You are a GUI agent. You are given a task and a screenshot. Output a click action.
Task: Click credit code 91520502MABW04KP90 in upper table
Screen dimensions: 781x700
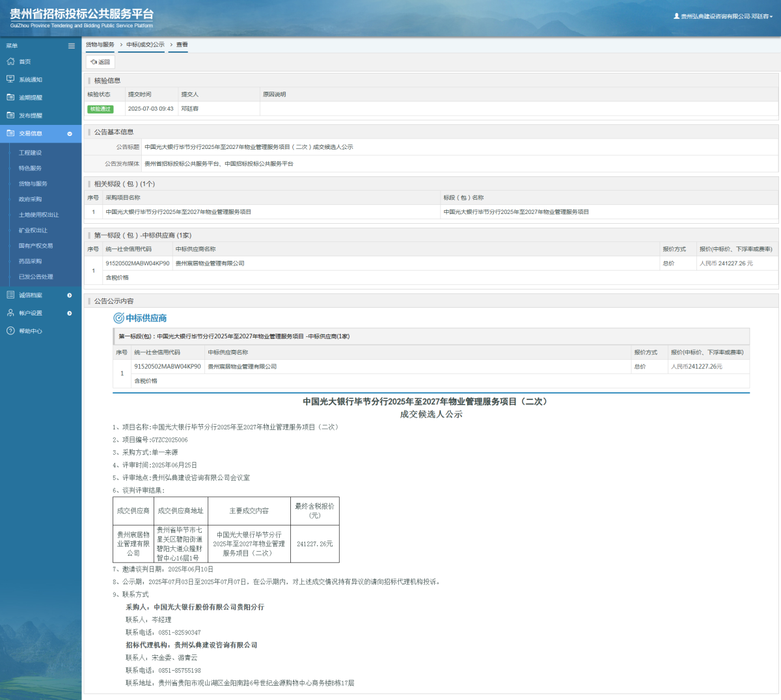tap(137, 263)
